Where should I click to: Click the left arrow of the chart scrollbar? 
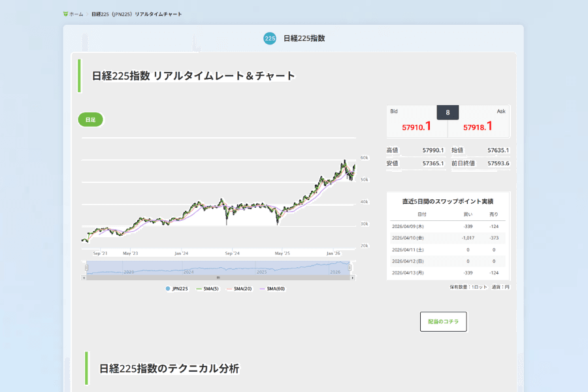point(84,277)
